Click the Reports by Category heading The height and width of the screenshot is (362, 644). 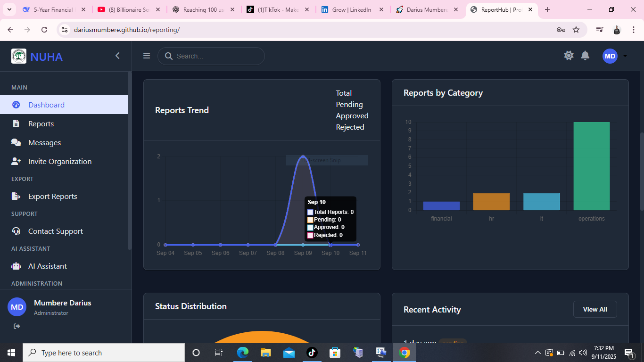443,93
